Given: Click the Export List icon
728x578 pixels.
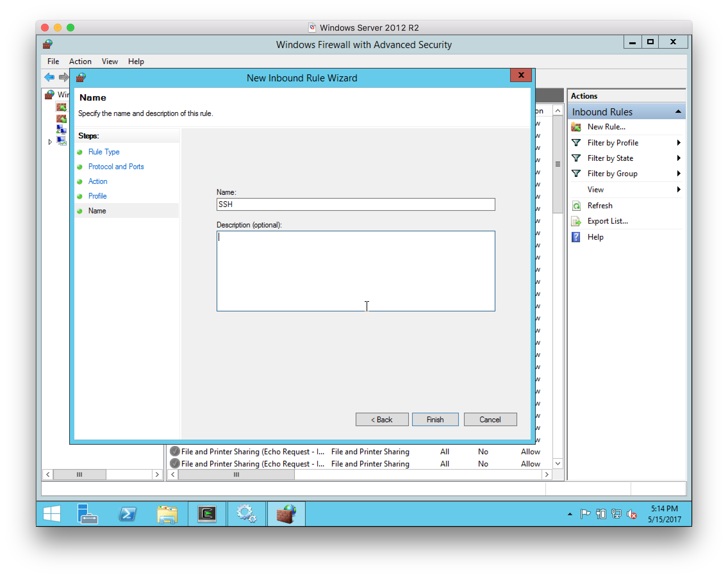Looking at the screenshot, I should 576,221.
